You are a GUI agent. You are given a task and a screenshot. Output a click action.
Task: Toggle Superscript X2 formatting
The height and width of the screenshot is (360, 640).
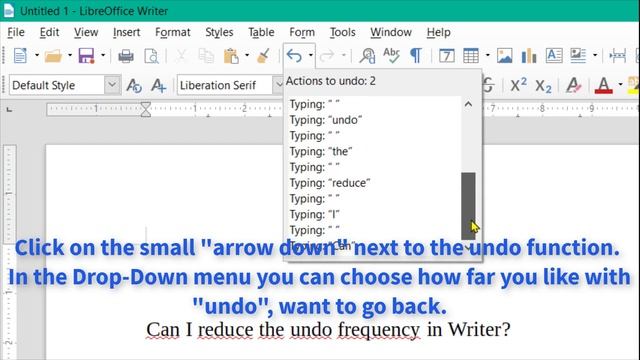tap(518, 85)
